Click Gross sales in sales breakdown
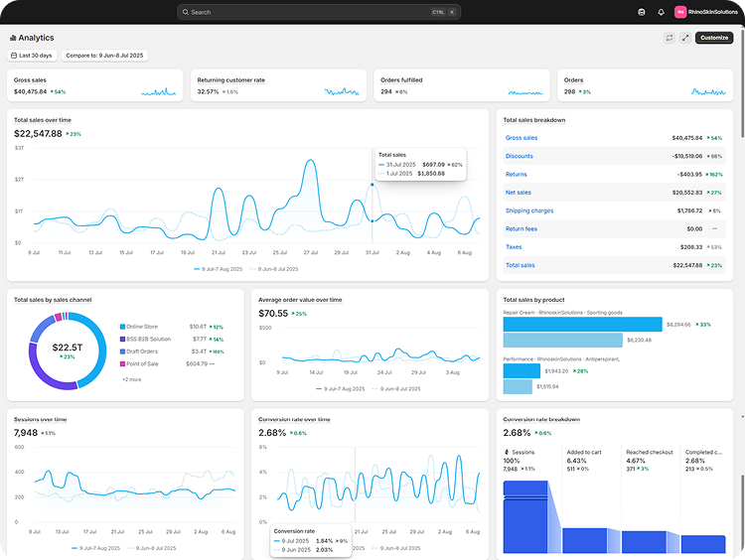 (521, 138)
